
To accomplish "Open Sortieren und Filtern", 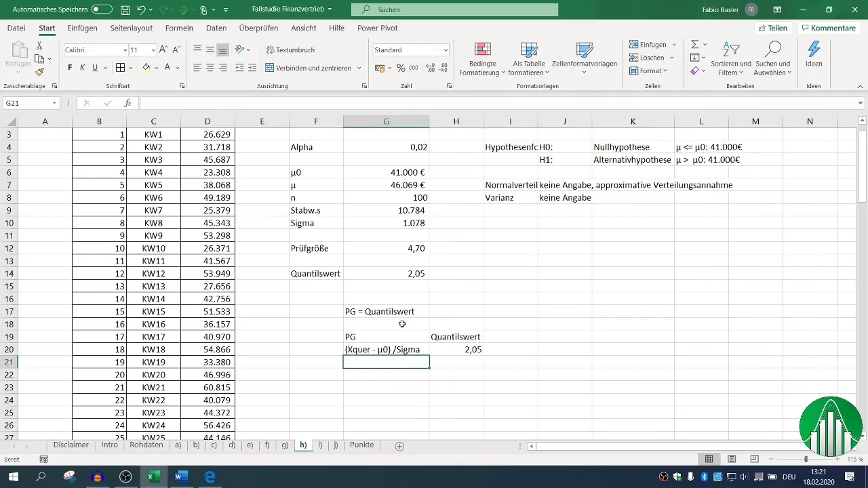I will pos(731,59).
